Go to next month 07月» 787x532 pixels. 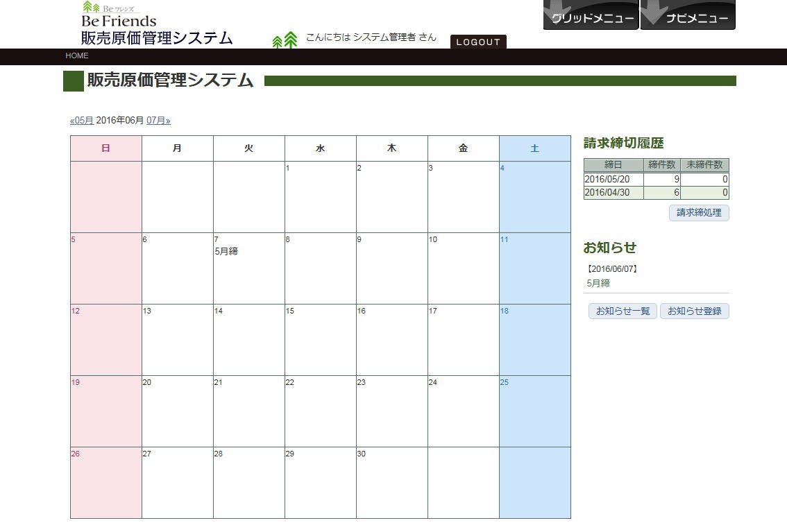point(159,120)
